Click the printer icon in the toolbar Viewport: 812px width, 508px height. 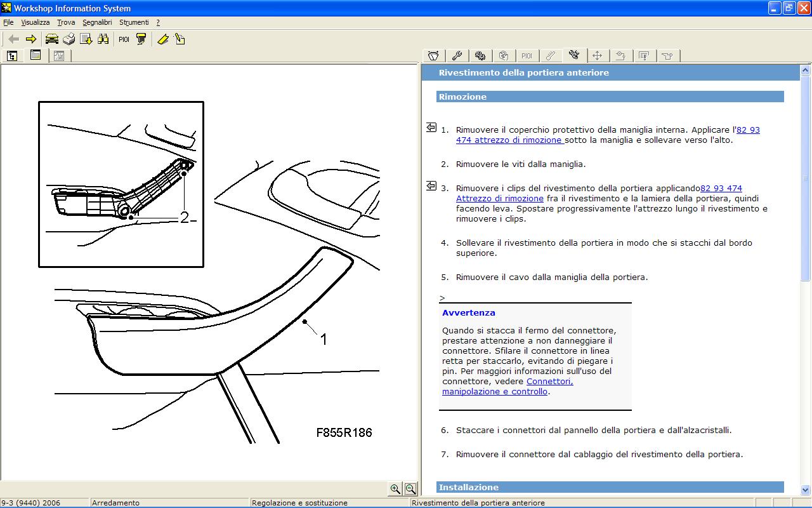[x=69, y=39]
